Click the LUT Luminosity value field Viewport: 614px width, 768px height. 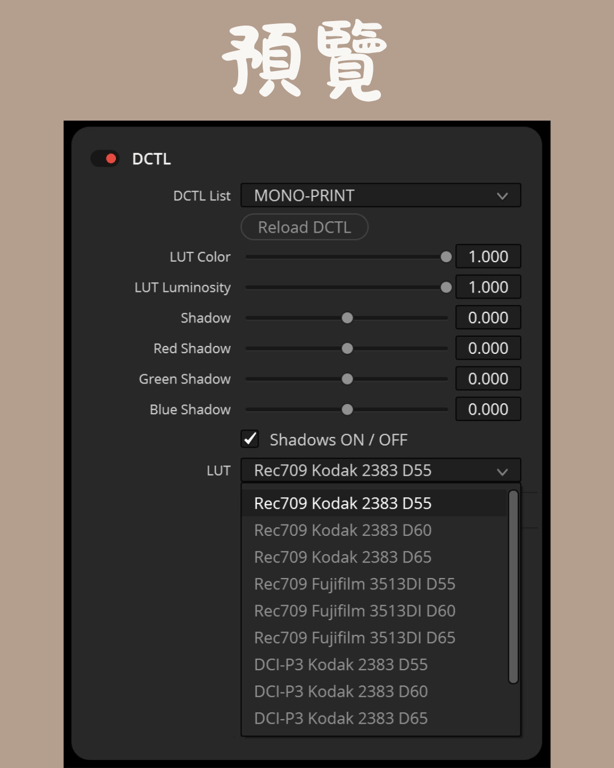pos(488,287)
